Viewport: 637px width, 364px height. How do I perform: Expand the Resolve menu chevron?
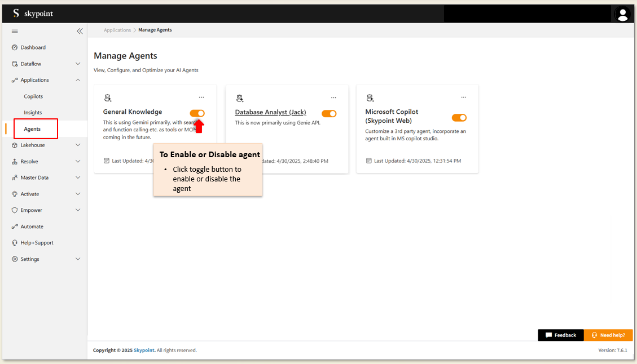pyautogui.click(x=78, y=161)
